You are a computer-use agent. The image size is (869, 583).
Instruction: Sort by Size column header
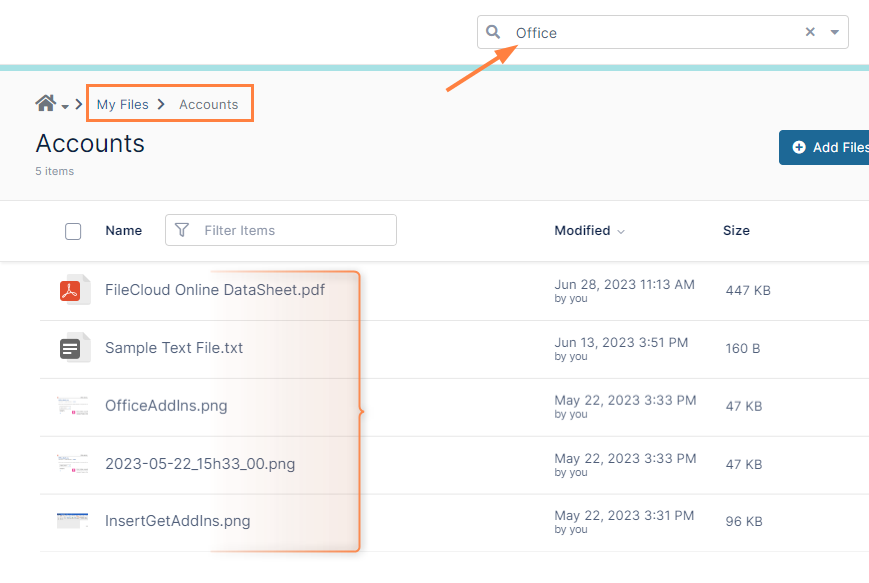pos(736,230)
